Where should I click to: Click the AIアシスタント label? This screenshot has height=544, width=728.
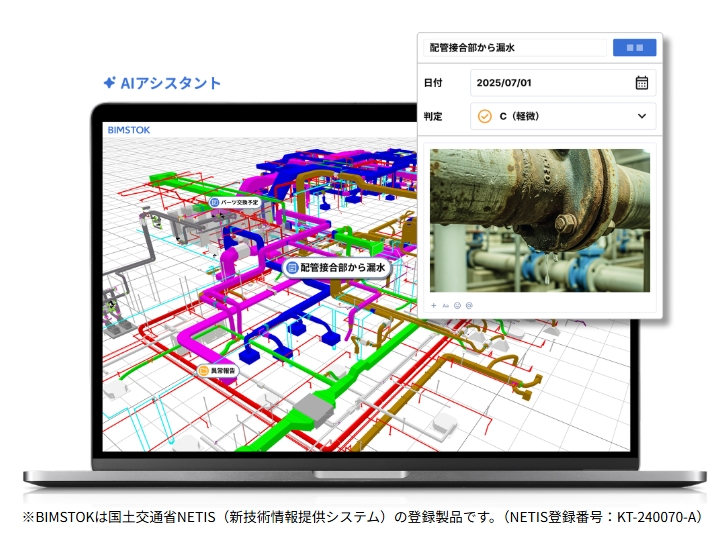pyautogui.click(x=162, y=83)
